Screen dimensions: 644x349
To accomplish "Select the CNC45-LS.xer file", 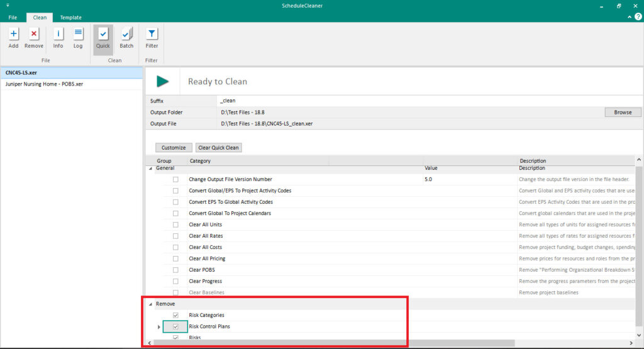I will click(x=72, y=73).
